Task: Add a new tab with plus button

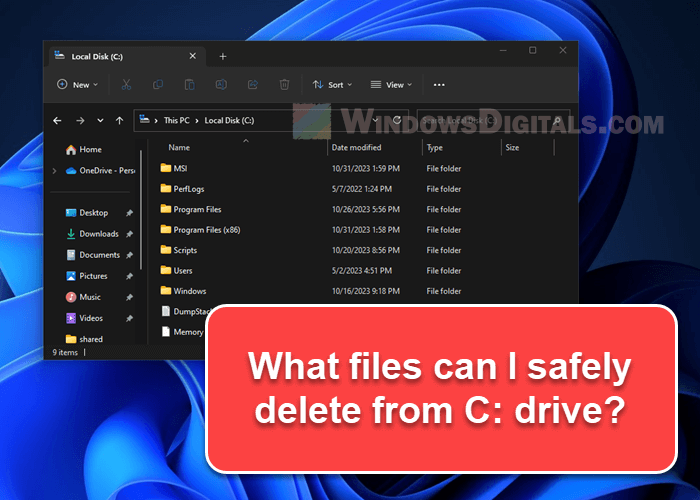Action: (223, 56)
